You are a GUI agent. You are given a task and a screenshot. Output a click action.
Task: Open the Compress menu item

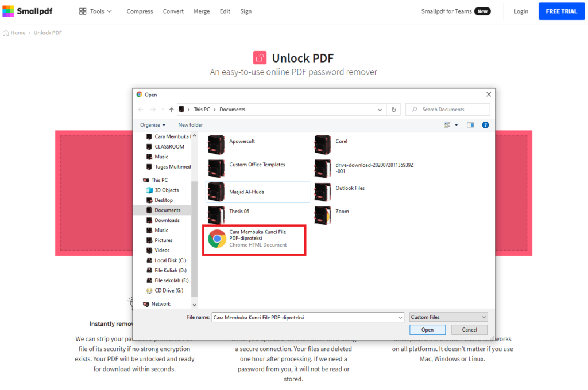(x=140, y=11)
